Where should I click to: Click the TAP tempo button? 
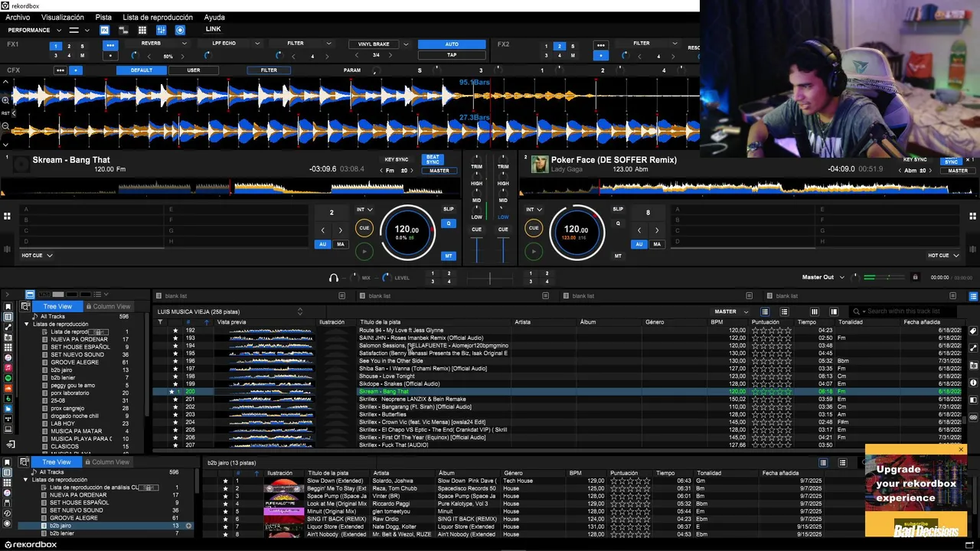452,55
